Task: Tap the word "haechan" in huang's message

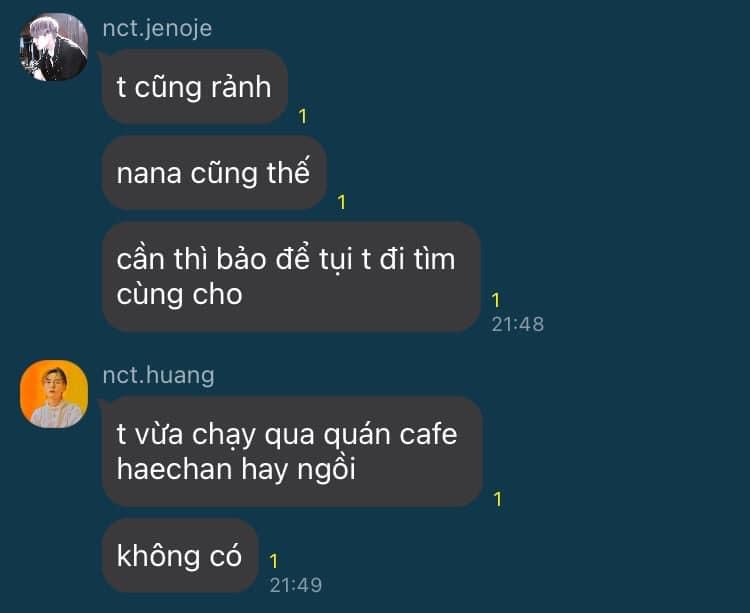Action: point(175,469)
